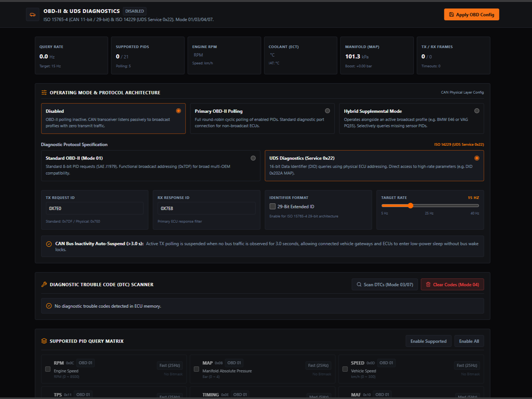Click the orange ISO 14229 (UDS Service 0x22) label
This screenshot has height=399, width=532.
coord(459,145)
